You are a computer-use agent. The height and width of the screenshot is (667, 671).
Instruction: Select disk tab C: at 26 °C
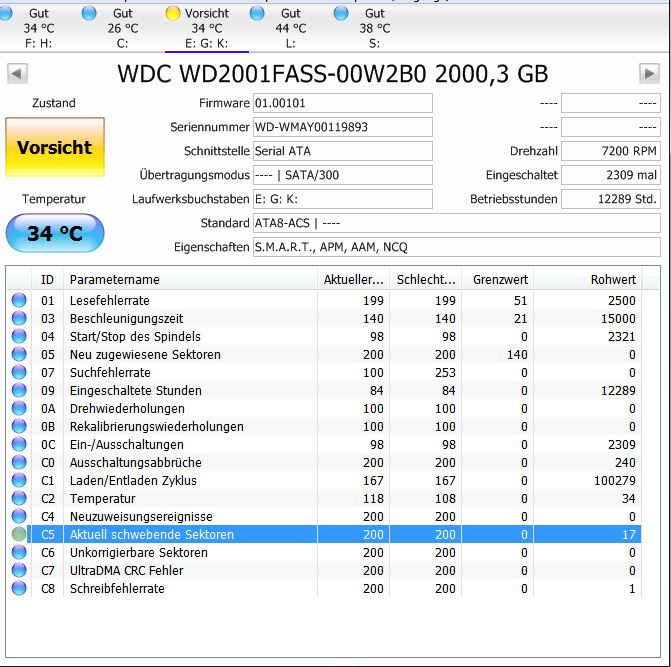tap(123, 28)
